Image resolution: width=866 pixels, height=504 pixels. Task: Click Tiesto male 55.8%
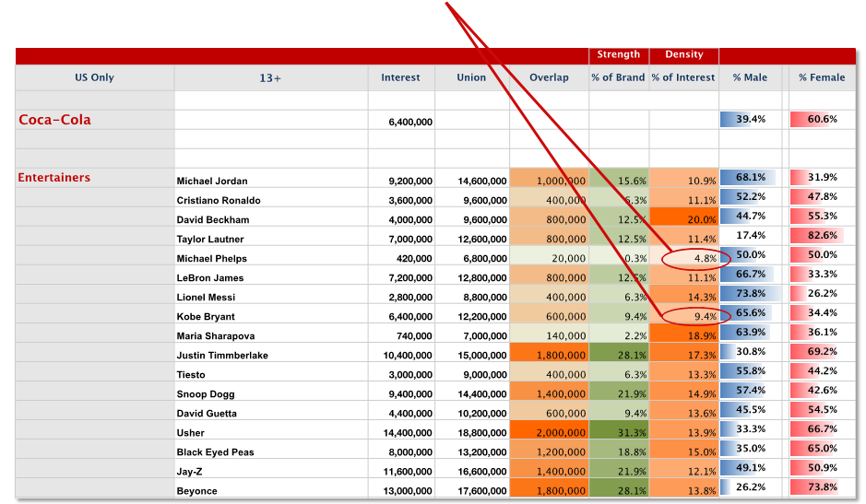coord(751,371)
